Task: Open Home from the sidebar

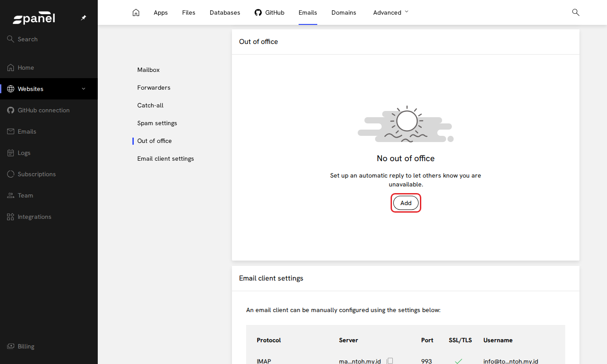Action: [x=26, y=67]
